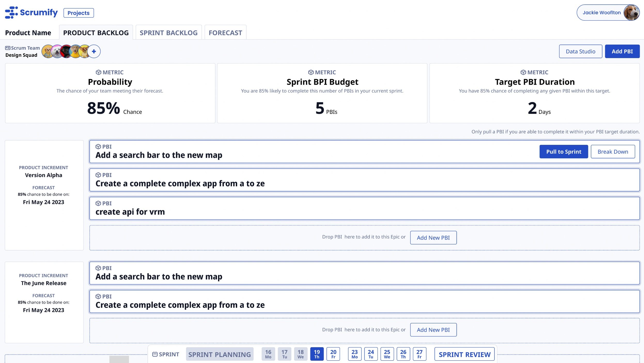This screenshot has width=644, height=363.
Task: Open Data Studio
Action: [580, 51]
